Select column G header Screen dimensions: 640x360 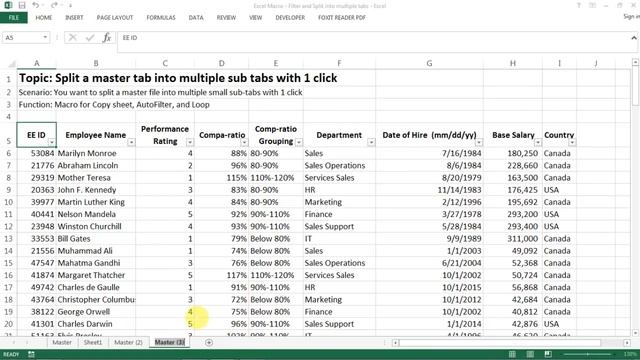(x=429, y=64)
